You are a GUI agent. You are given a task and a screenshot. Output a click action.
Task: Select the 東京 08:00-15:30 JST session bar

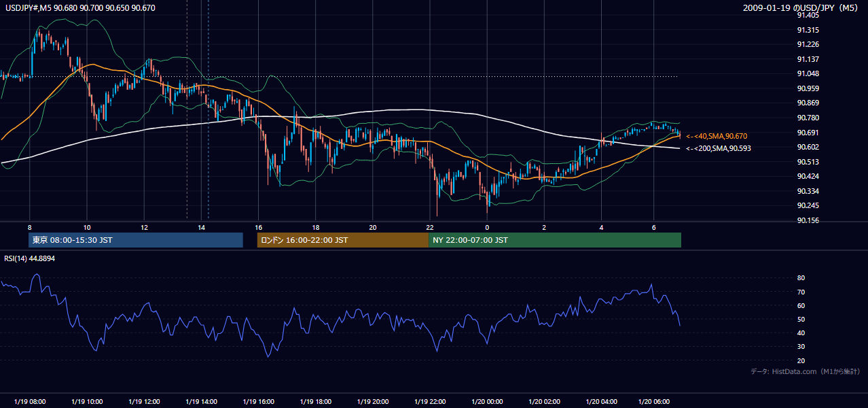click(x=136, y=240)
